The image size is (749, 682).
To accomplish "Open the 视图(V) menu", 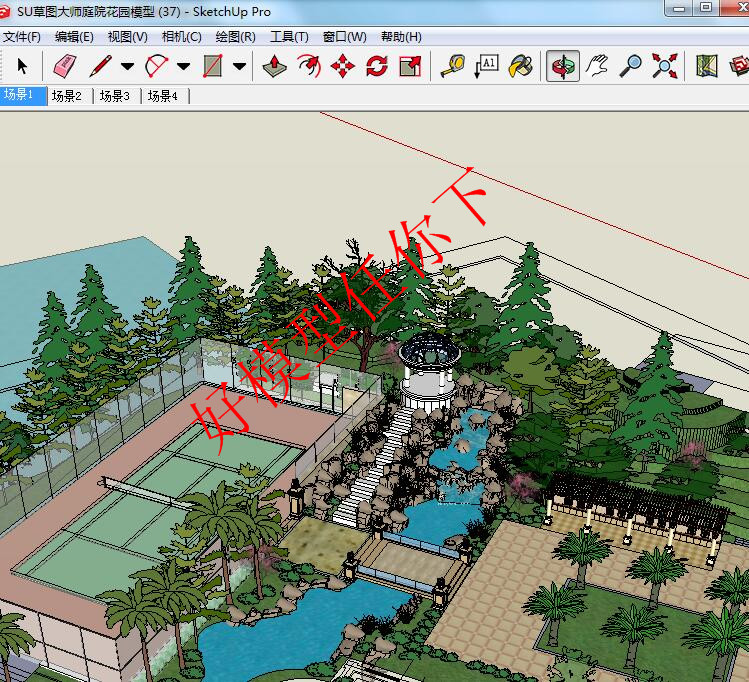I will 128,37.
